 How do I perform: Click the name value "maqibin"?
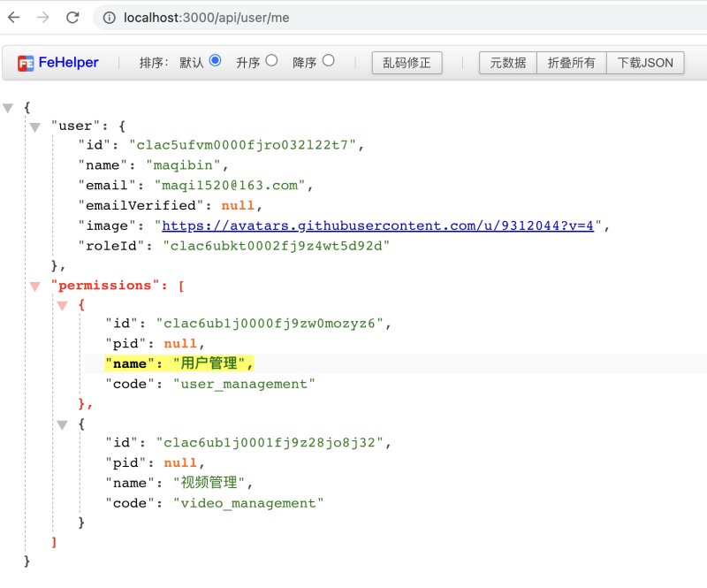point(183,165)
